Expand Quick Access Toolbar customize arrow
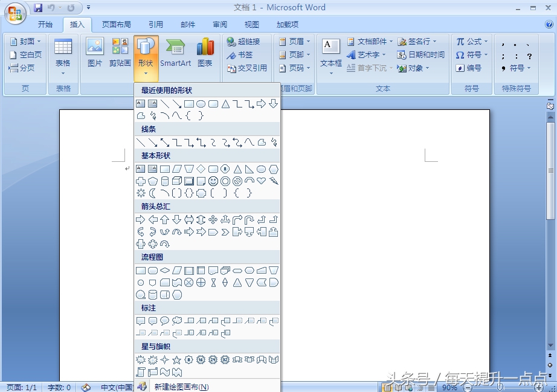Image resolution: width=557 pixels, height=392 pixels. [88, 7]
